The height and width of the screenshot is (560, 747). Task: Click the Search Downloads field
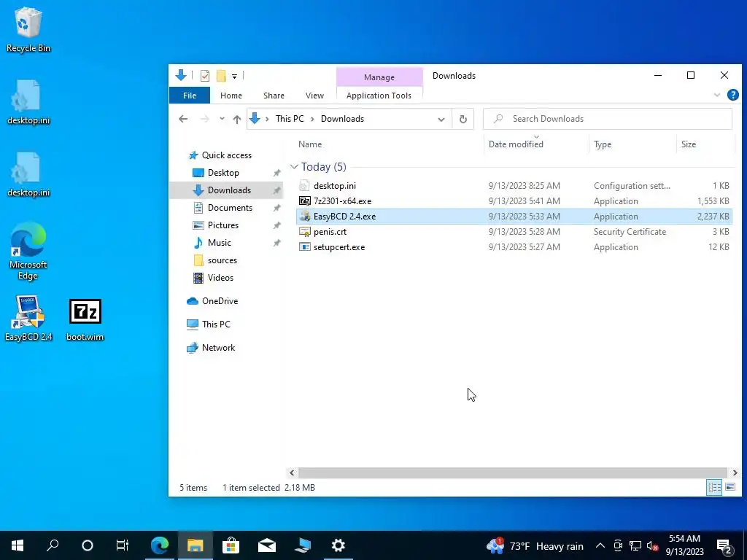click(608, 119)
